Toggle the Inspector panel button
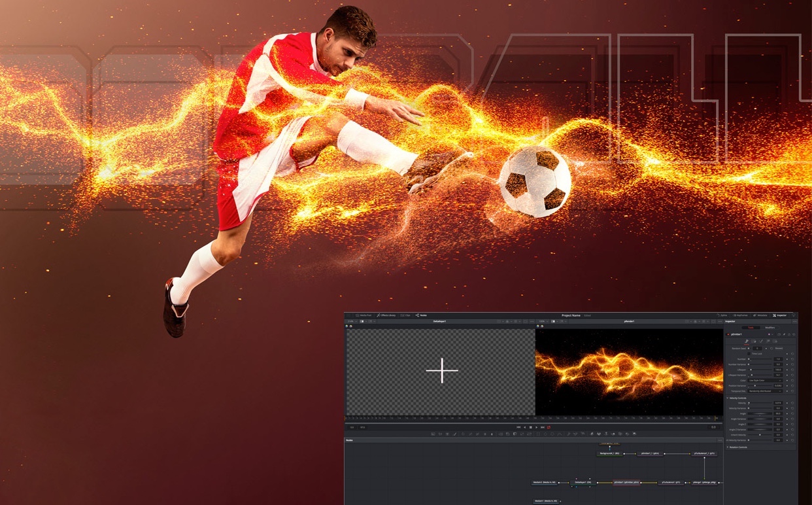 point(780,315)
